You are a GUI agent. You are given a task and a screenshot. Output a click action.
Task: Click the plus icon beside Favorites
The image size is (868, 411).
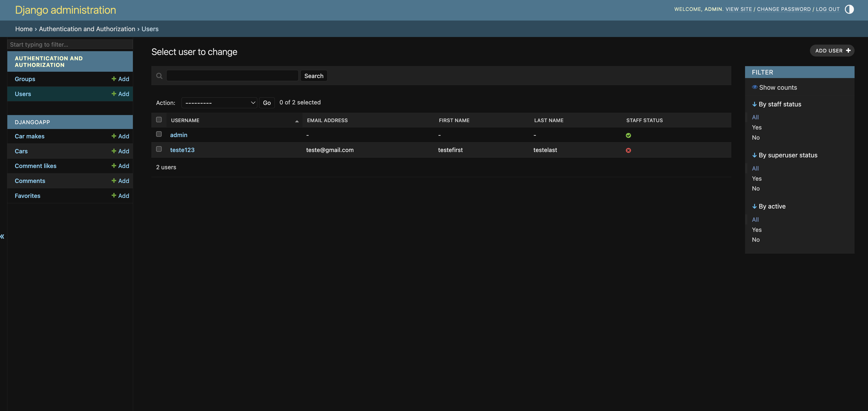[x=114, y=195]
